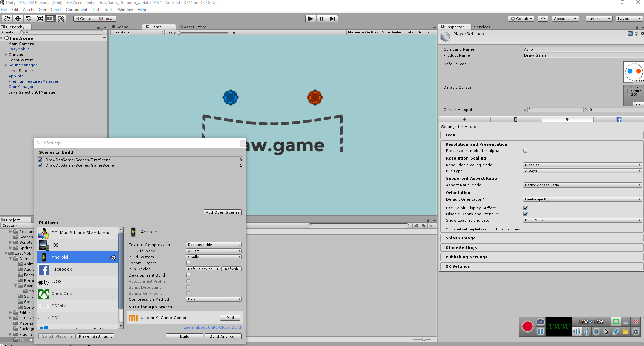Open the Texture Compression dropdown
The height and width of the screenshot is (346, 644).
pyautogui.click(x=213, y=244)
